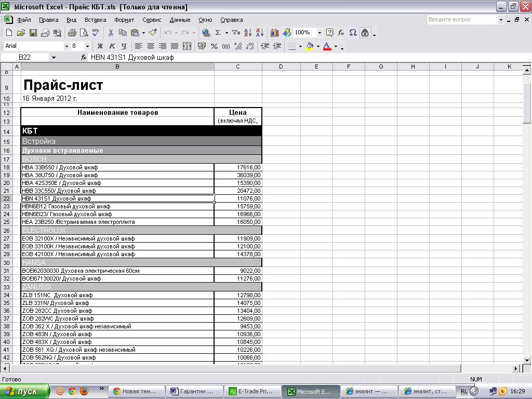Open fill color palette dropdown arrow
Screen dimensions: 532x399
click(318, 46)
